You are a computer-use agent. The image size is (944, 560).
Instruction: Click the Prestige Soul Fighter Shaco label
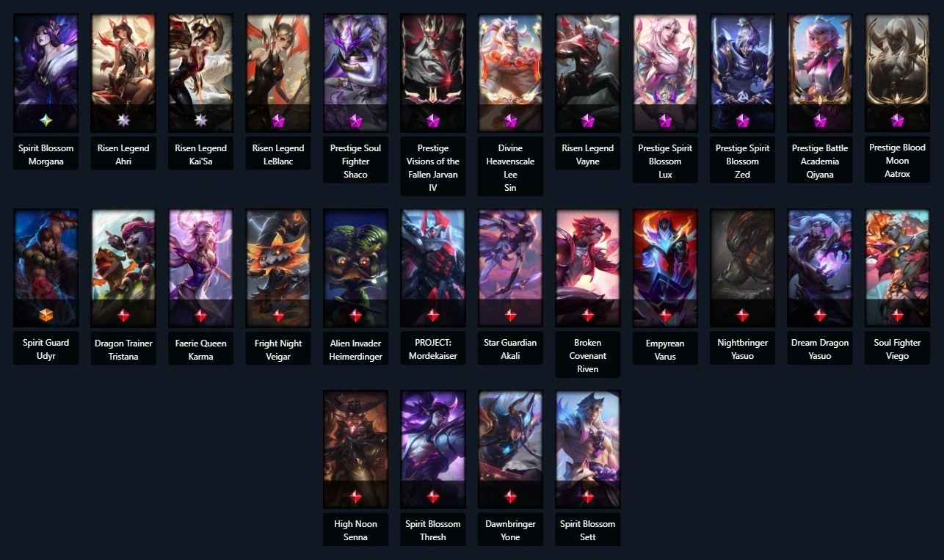(355, 161)
